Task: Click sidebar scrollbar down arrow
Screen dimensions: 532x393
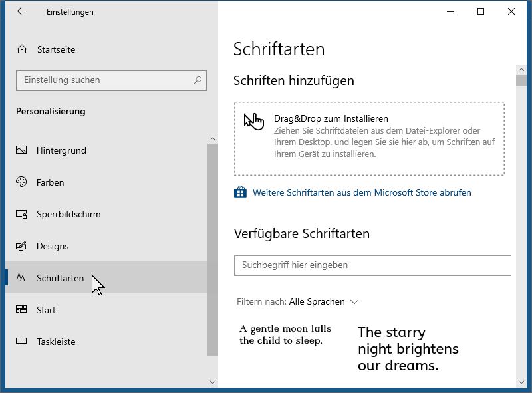Action: [x=213, y=382]
